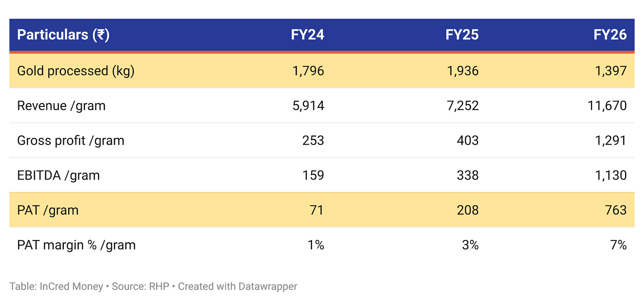The width and height of the screenshot is (644, 302).
Task: Click the FY26 PAT margin value 7%
Action: tap(618, 245)
